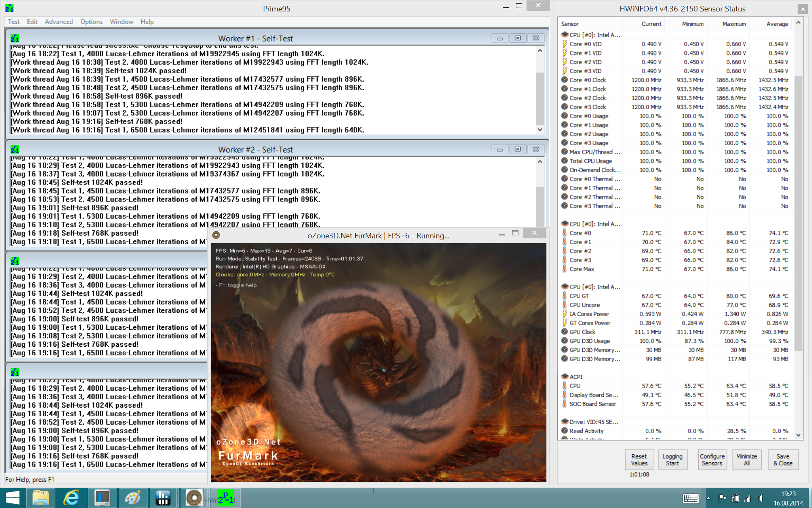Click the battery power tray icon
The height and width of the screenshot is (508, 812).
tap(735, 498)
